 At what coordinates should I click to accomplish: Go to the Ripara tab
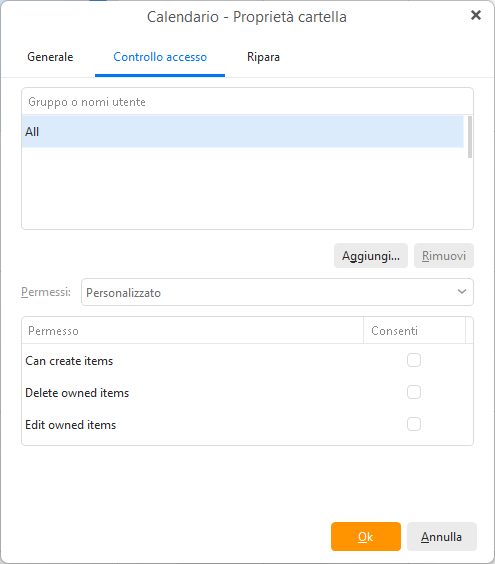click(x=263, y=57)
